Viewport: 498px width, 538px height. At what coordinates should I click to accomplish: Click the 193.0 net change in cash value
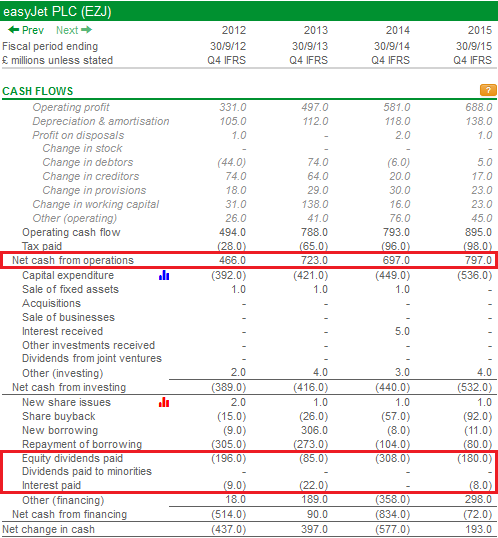[478, 529]
